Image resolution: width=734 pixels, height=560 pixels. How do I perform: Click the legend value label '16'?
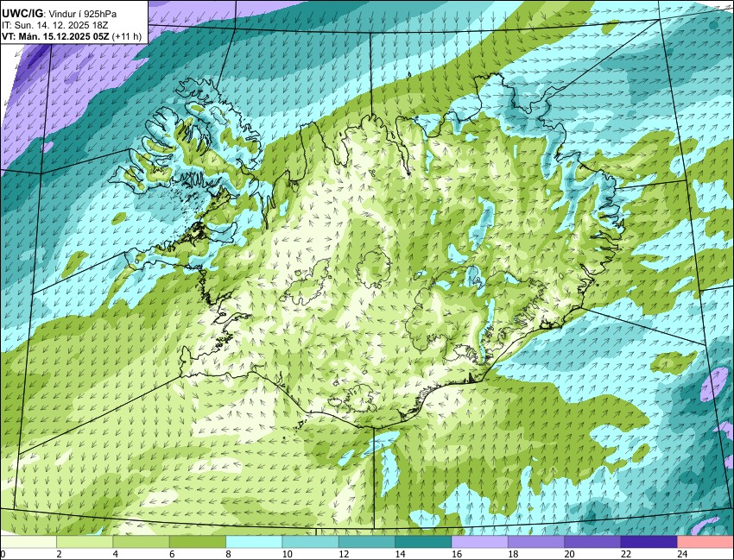[x=457, y=554]
